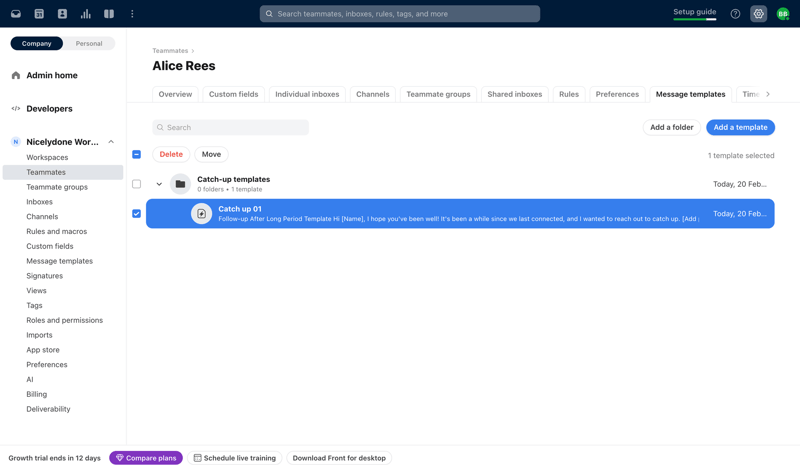Screen dimensions: 800x470
Task: Open Billing in the sidebar
Action: [x=36, y=394]
